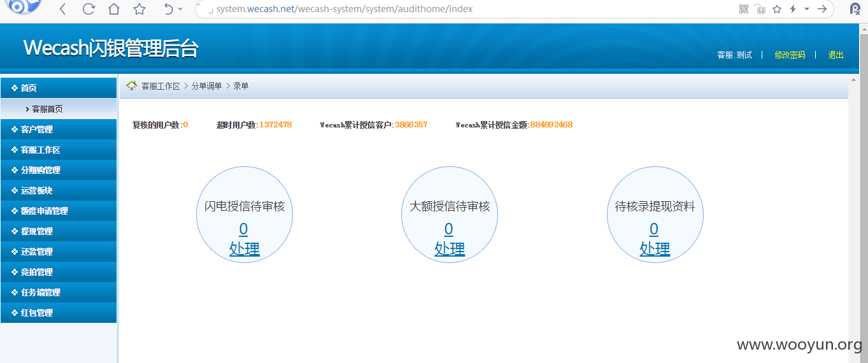
Task: Click the QR code icon in address bar
Action: coord(743,9)
